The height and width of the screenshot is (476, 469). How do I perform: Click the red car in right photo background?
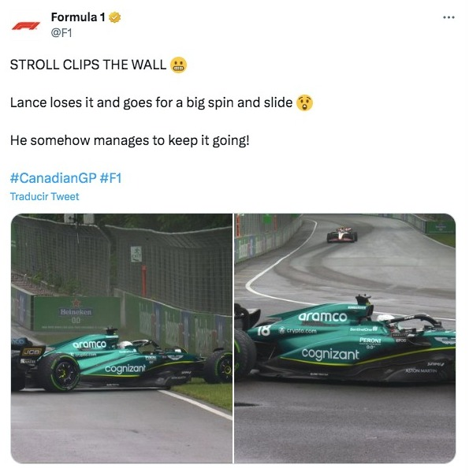click(342, 235)
